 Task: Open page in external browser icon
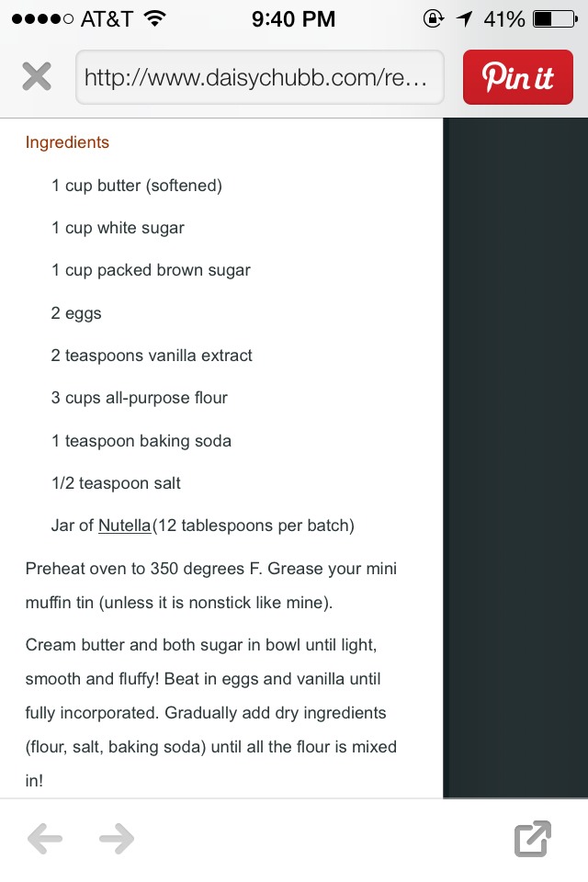(532, 839)
